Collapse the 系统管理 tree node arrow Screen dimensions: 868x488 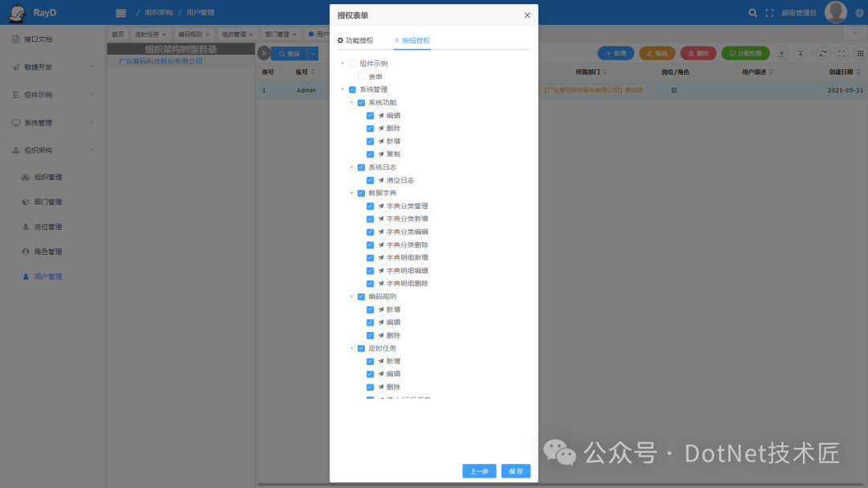click(342, 90)
